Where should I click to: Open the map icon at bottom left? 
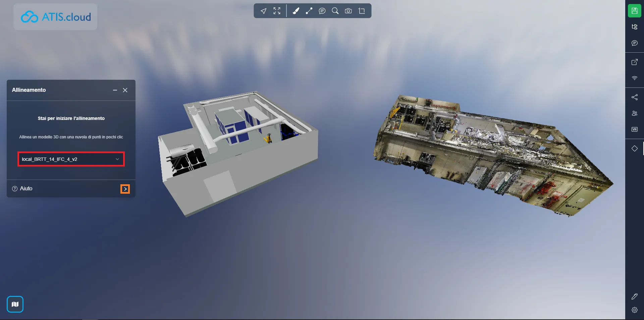pyautogui.click(x=15, y=304)
